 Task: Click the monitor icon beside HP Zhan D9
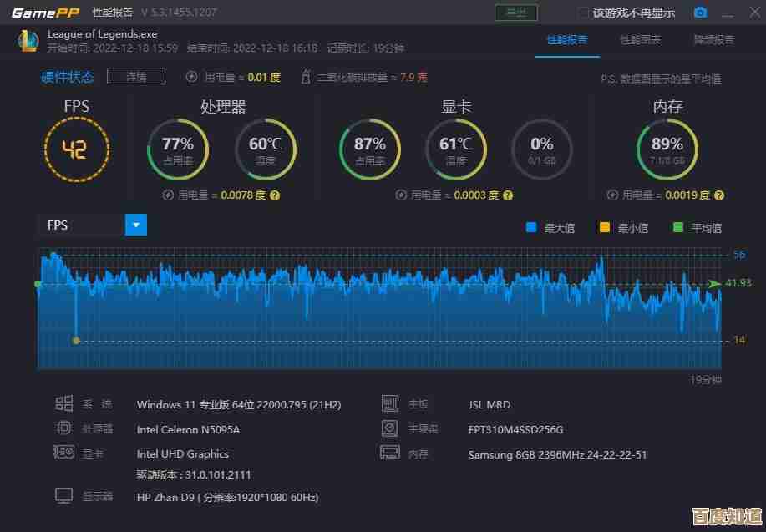click(64, 496)
